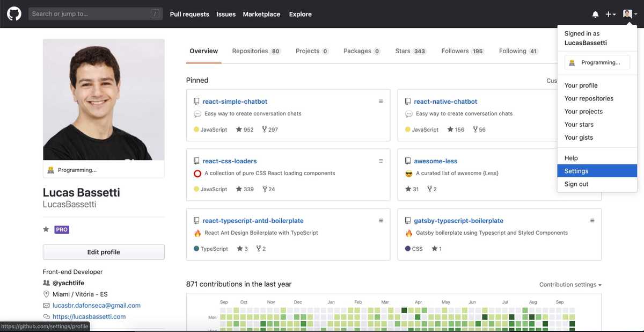Click Sign out in the account menu
Screen dimensions: 644x332
point(576,184)
